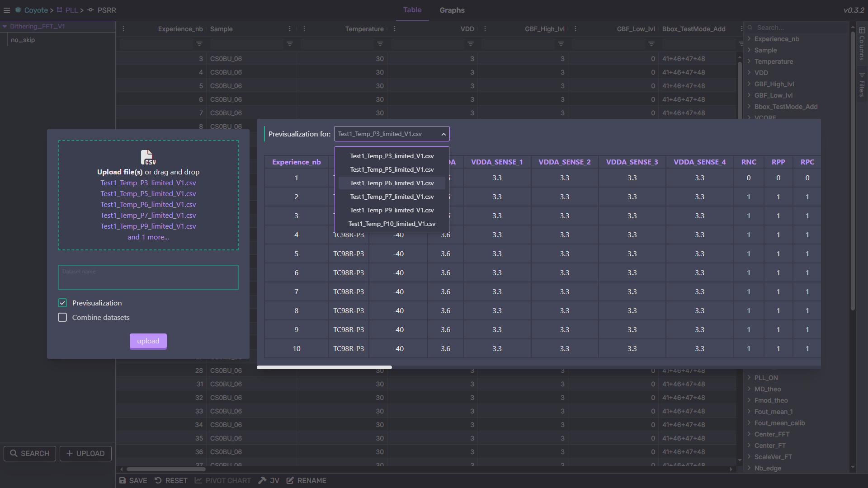Viewport: 868px width, 488px height.
Task: Click 'and 1 more...' text in upload zone
Action: click(148, 237)
